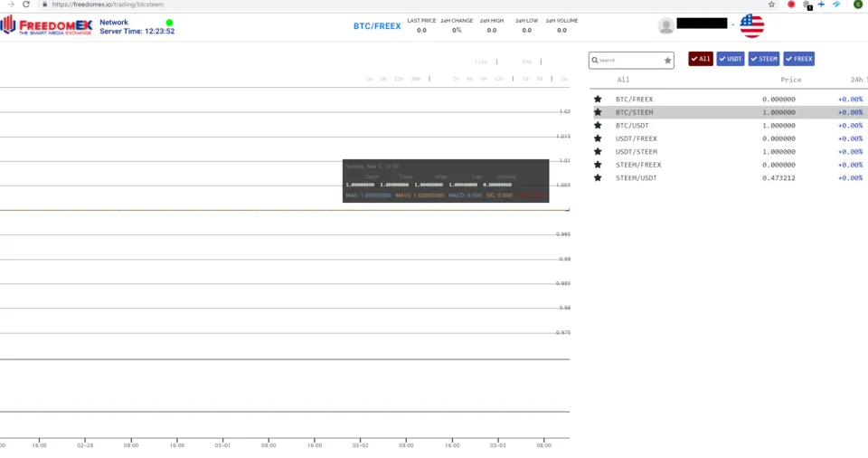This screenshot has height=458, width=868.
Task: Click the Server Time text
Action: [x=137, y=31]
